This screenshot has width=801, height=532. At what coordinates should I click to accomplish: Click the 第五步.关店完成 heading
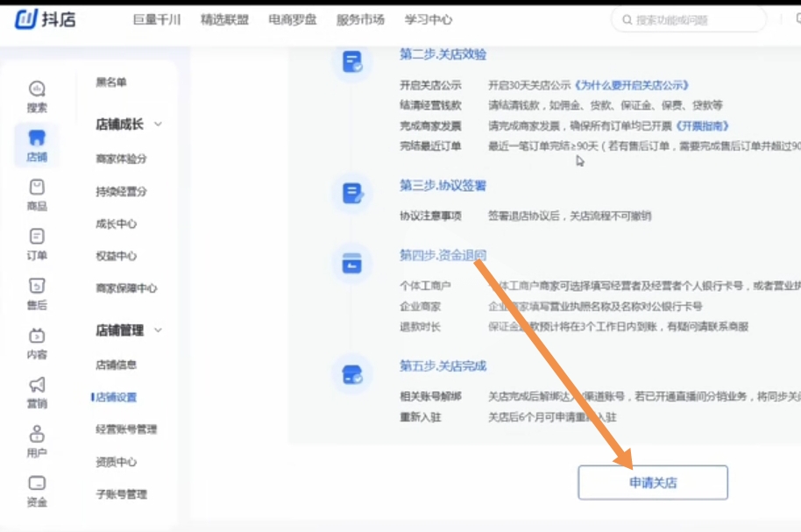[x=443, y=365]
